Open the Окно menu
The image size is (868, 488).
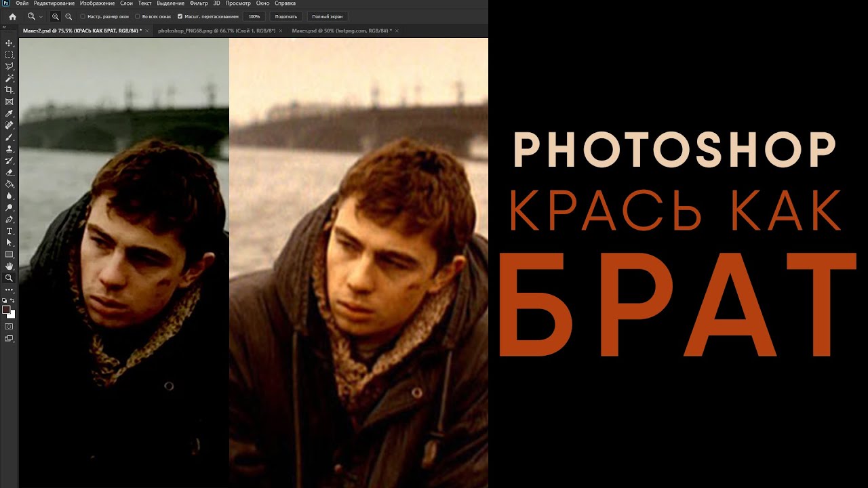(x=262, y=3)
